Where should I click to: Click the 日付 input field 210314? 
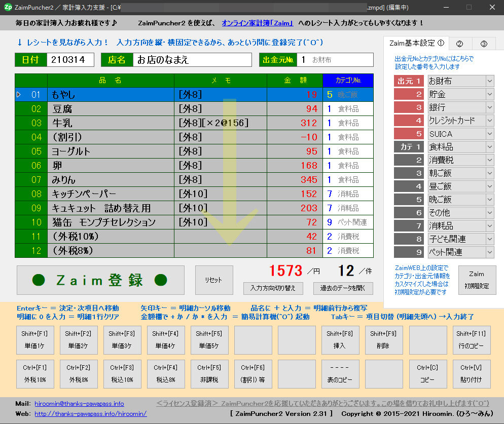point(70,60)
